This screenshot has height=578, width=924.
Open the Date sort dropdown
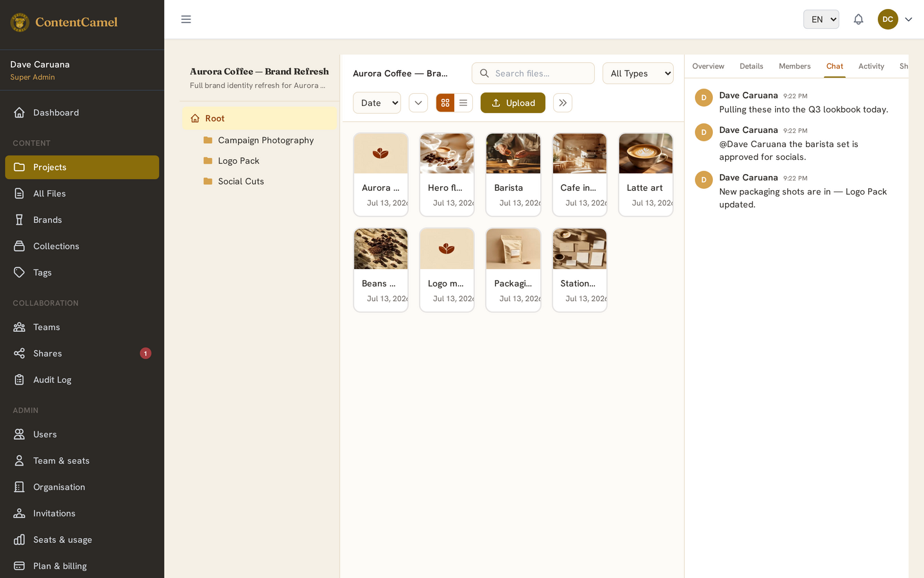pos(377,103)
